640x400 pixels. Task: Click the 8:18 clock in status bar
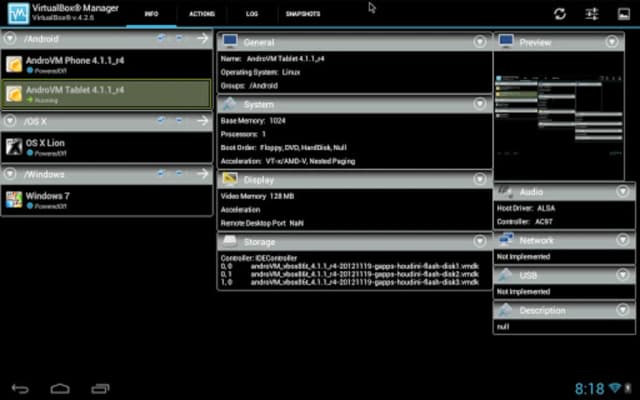click(589, 388)
